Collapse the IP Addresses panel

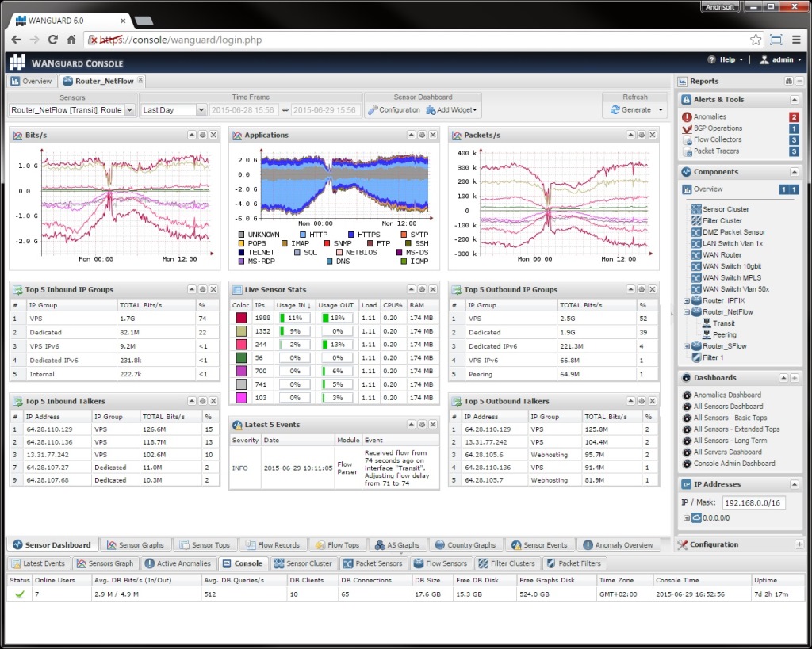(795, 484)
